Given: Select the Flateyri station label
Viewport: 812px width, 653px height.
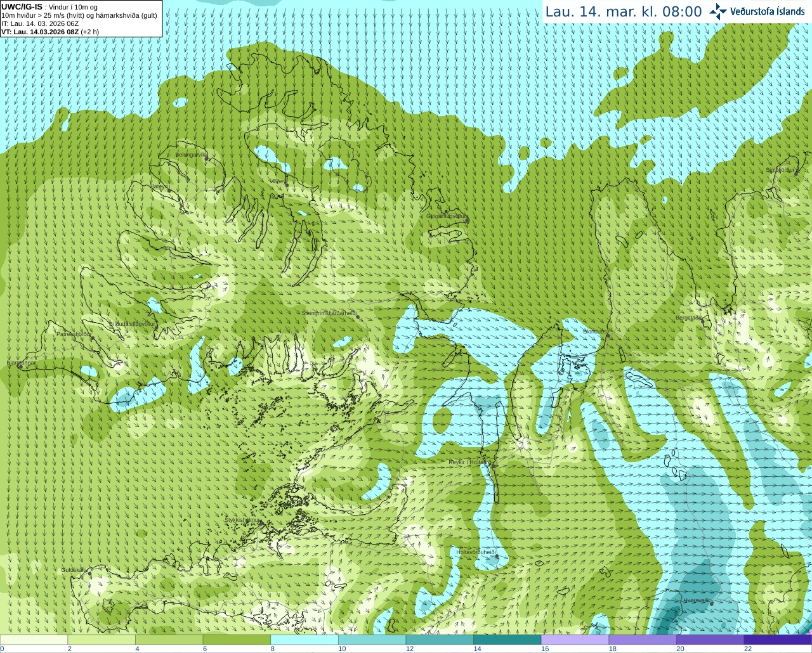Looking at the screenshot, I should pyautogui.click(x=159, y=186).
